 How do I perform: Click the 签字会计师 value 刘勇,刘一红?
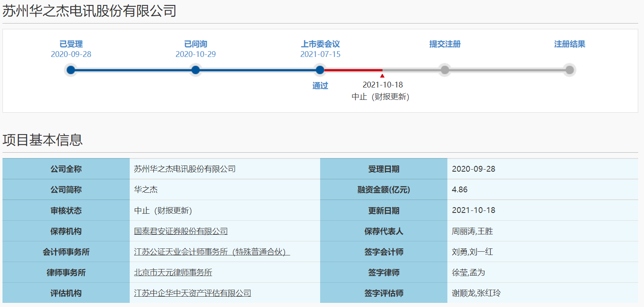473,252
